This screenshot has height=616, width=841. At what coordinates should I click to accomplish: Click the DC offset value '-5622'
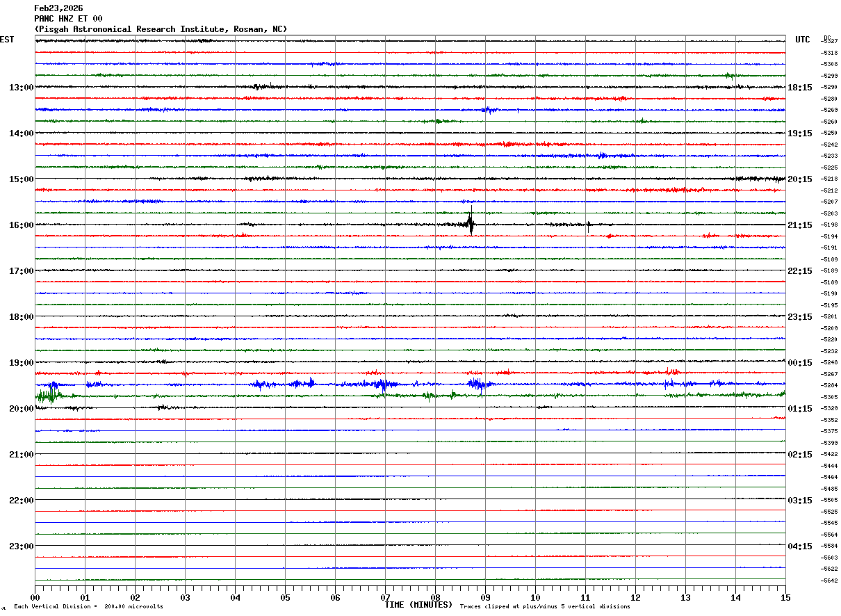tap(829, 569)
